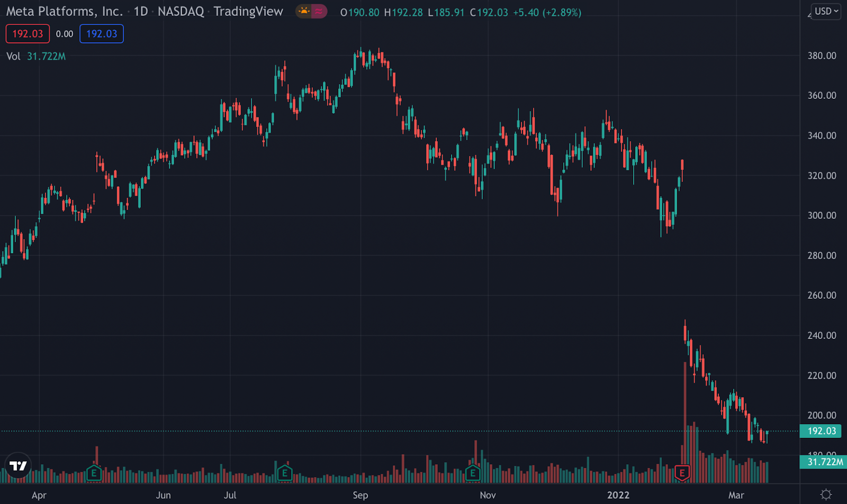The image size is (847, 504).
Task: Click the 31.722M volume tag on price scale
Action: click(822, 462)
